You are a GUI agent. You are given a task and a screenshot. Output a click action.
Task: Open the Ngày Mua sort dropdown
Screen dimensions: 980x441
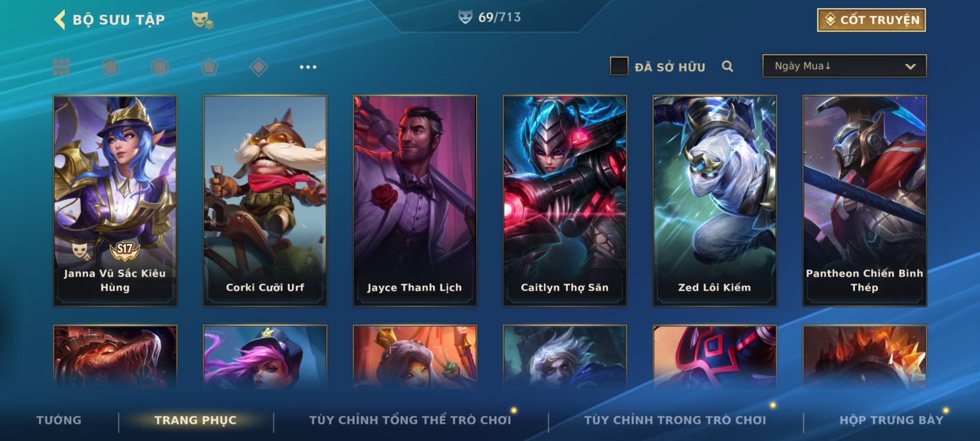(x=844, y=66)
